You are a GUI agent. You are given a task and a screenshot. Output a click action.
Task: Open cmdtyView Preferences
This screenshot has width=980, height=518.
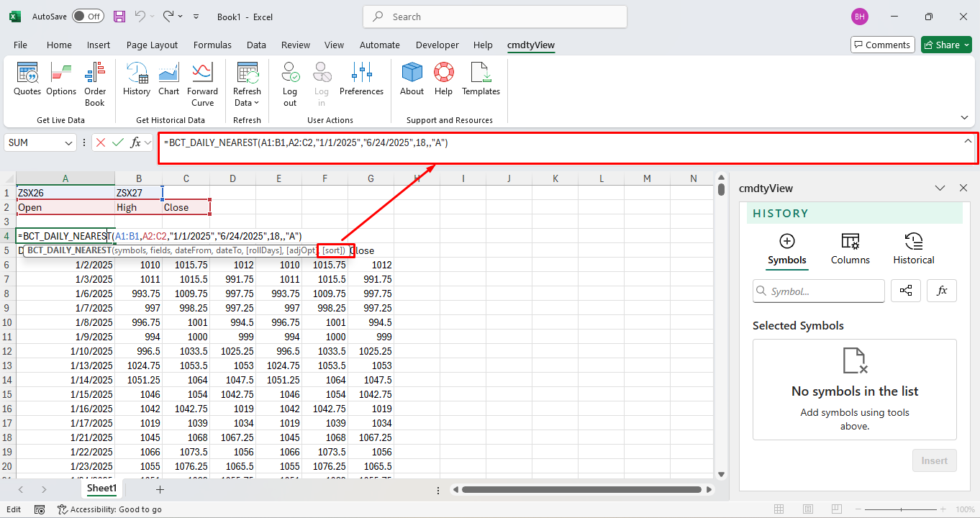click(x=361, y=79)
